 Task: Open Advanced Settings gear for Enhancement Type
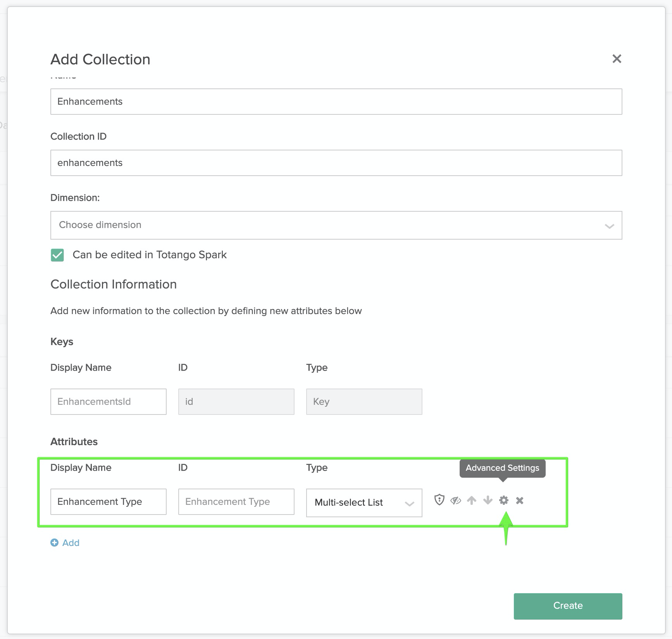tap(503, 501)
